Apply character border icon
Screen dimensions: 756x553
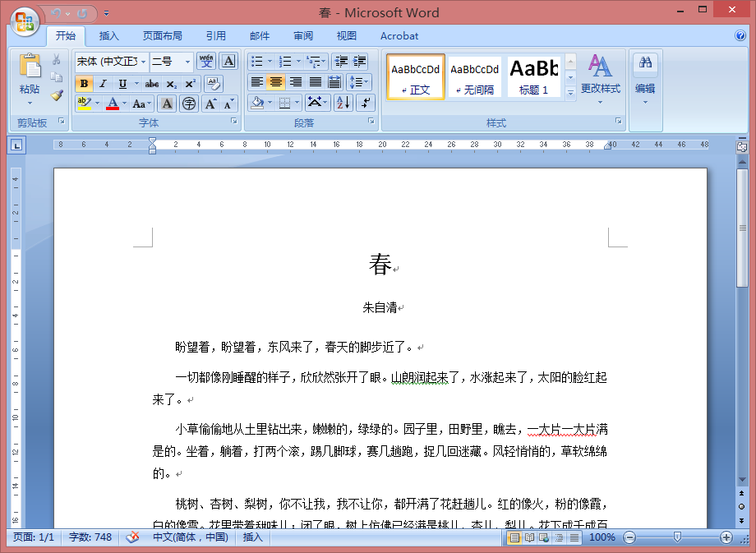point(228,62)
